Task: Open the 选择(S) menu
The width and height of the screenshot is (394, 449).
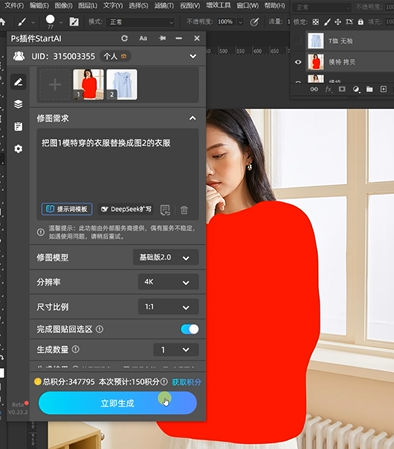Action: [138, 5]
